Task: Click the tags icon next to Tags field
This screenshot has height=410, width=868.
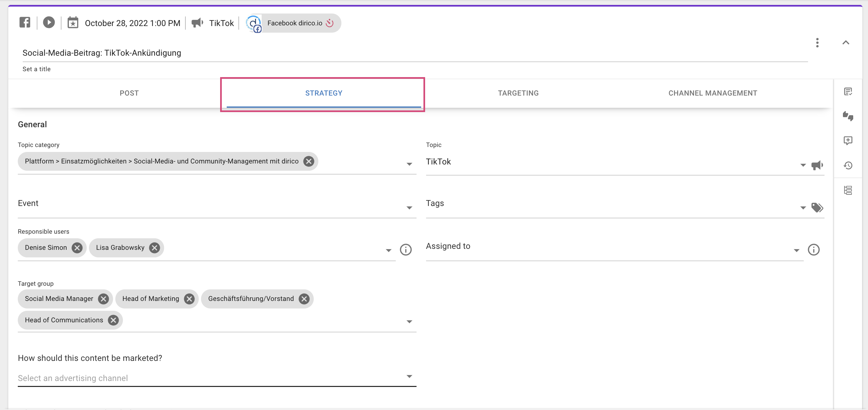Action: (817, 208)
